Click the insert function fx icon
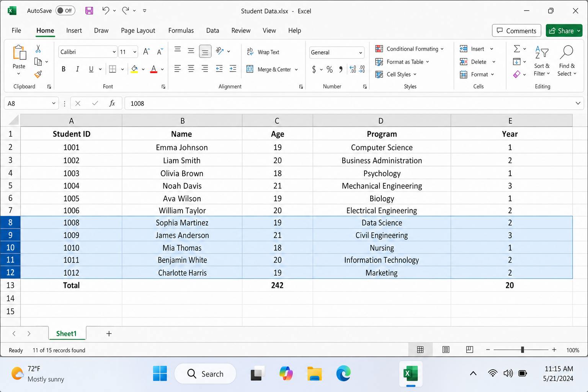This screenshot has height=392, width=588. (x=112, y=103)
